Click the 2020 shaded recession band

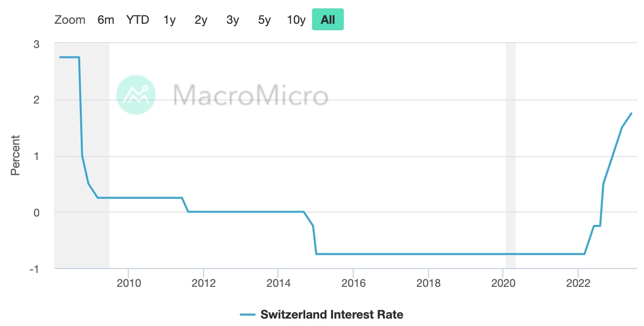(510, 149)
